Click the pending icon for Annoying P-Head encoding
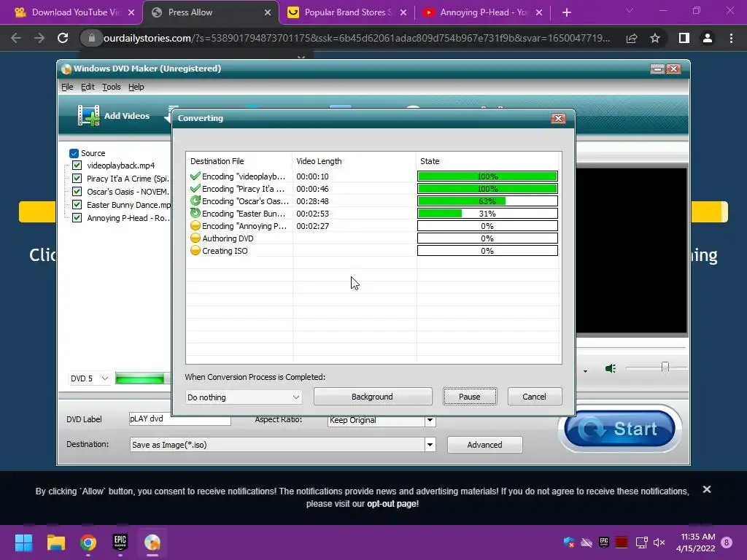Screen dimensions: 747x560 pos(195,226)
